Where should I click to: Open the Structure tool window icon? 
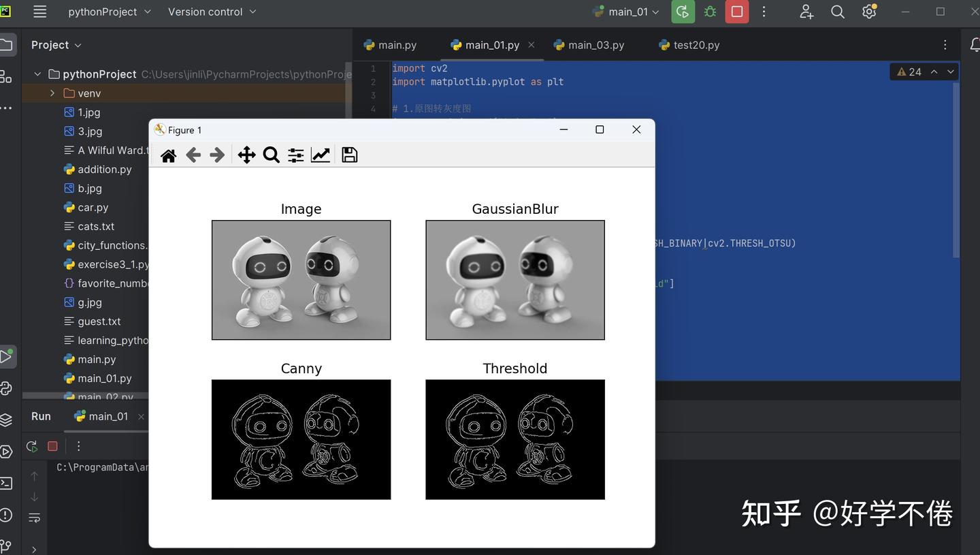click(x=6, y=76)
